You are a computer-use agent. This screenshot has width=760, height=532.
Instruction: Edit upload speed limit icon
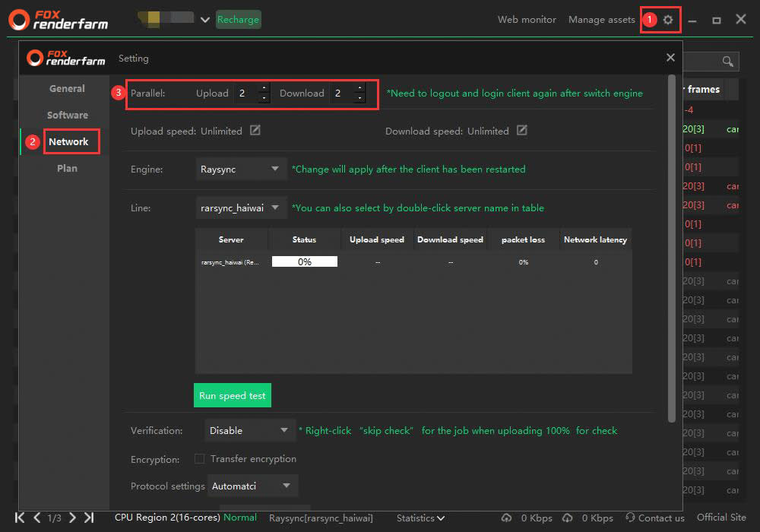pos(255,130)
